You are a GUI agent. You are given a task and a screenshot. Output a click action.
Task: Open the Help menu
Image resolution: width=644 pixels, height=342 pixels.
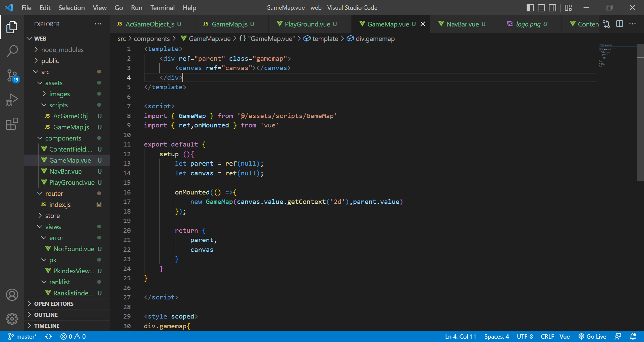point(190,8)
